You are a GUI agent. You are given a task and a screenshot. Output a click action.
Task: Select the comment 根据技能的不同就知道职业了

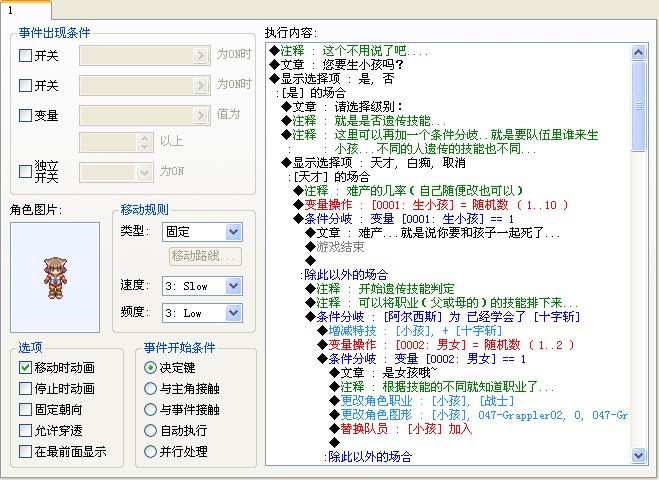(442, 387)
